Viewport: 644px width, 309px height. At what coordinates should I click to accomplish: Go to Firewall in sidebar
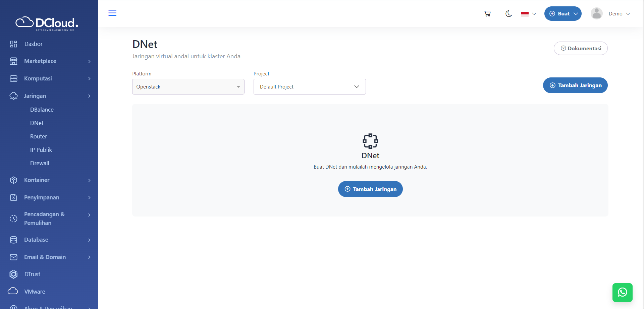40,163
